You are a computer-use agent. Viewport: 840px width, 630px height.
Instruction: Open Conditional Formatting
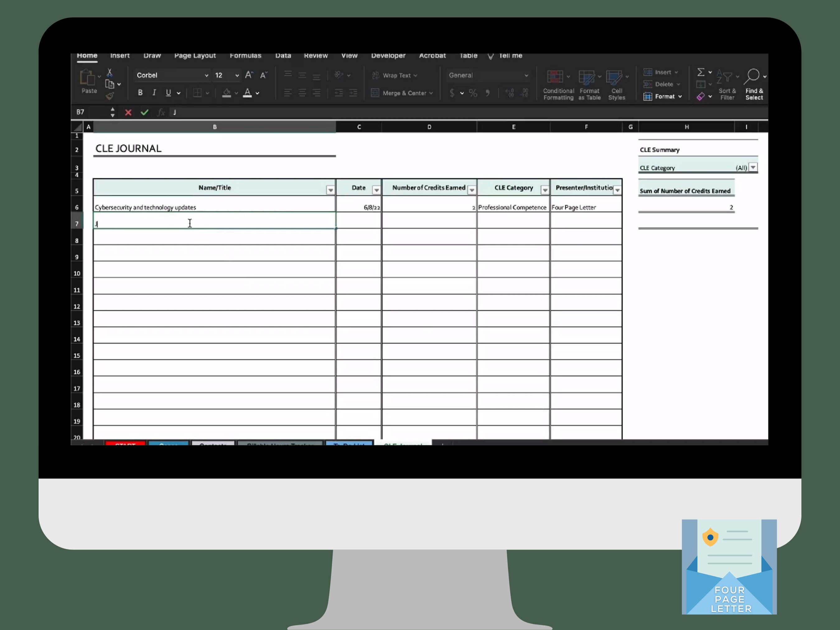558,85
